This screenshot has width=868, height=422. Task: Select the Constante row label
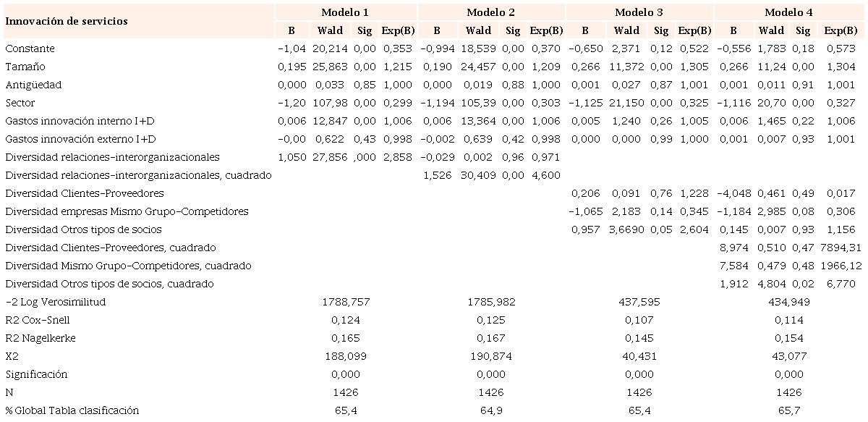[30, 48]
